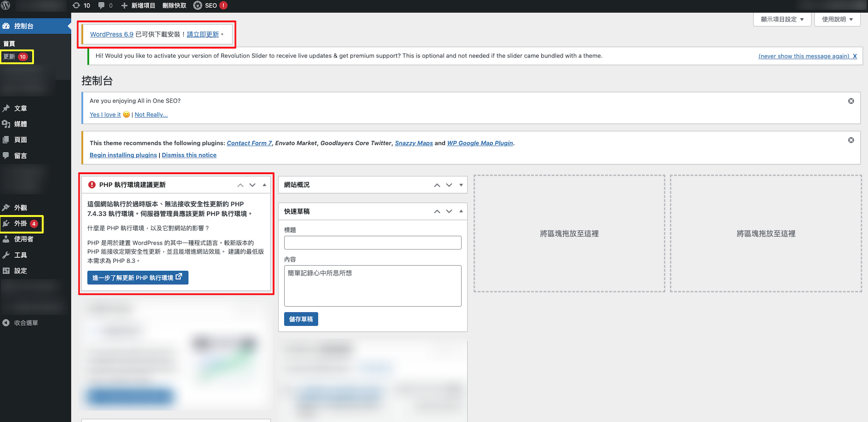Open 更新 with the 10 badge
The image size is (868, 422).
click(x=16, y=57)
